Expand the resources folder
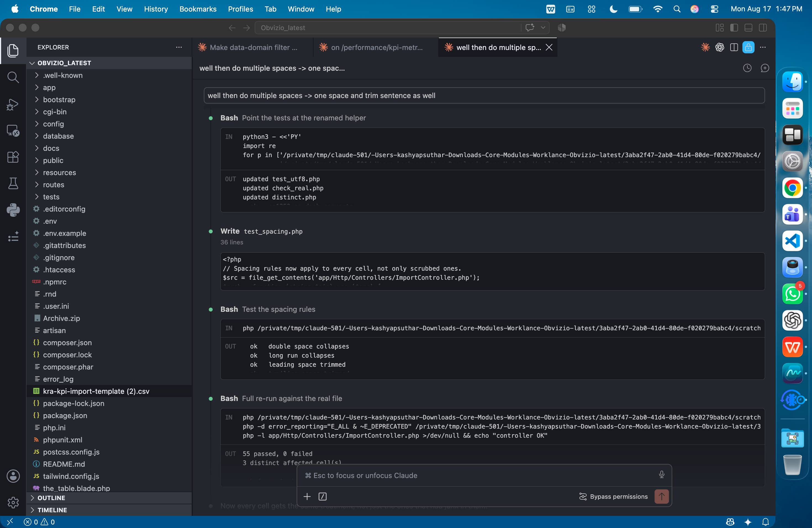Screen dimensions: 812x528 pyautogui.click(x=59, y=173)
